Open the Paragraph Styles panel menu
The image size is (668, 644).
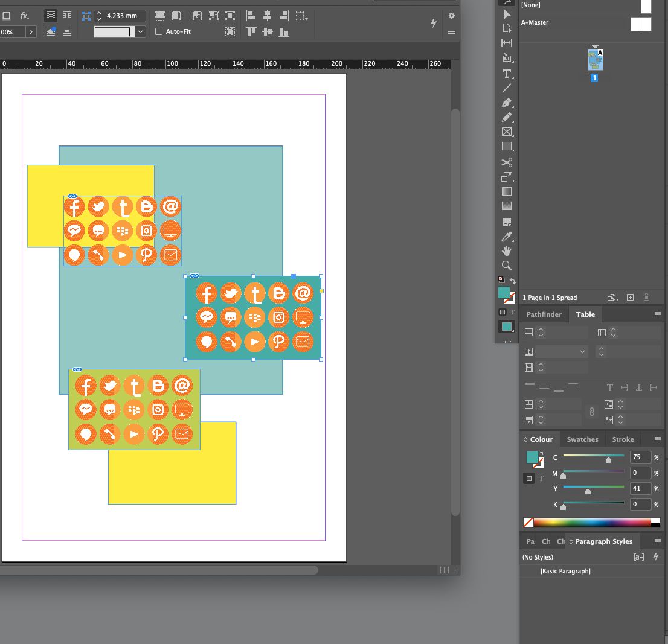(657, 541)
